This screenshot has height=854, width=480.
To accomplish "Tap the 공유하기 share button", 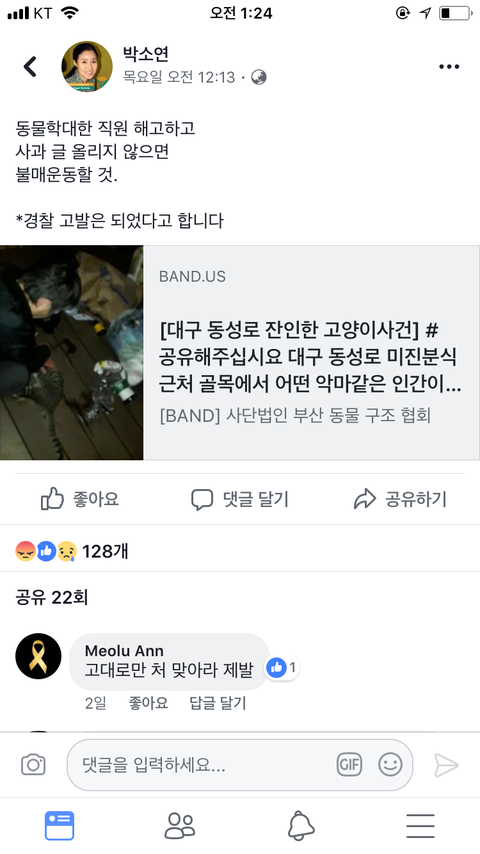I will [400, 499].
